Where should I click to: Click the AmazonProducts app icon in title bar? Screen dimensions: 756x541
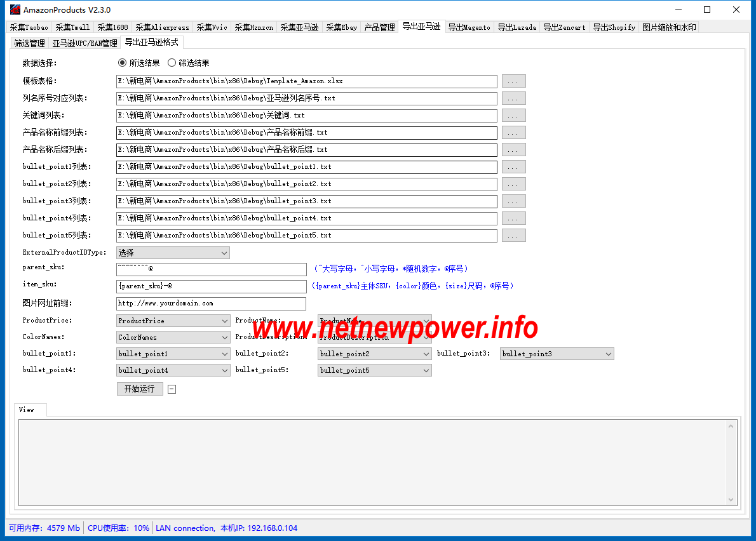15,10
